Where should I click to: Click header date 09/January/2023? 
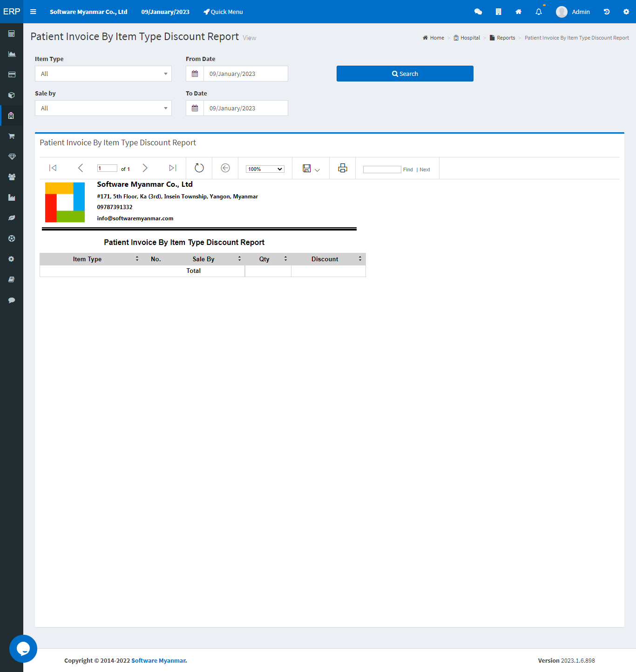165,12
